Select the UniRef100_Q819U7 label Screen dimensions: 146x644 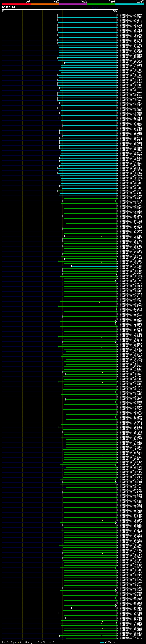(131, 583)
